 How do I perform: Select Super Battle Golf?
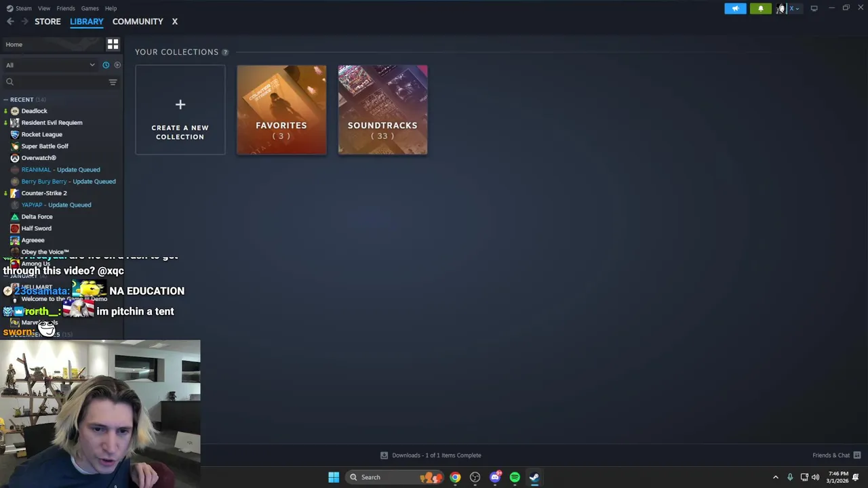click(x=45, y=146)
